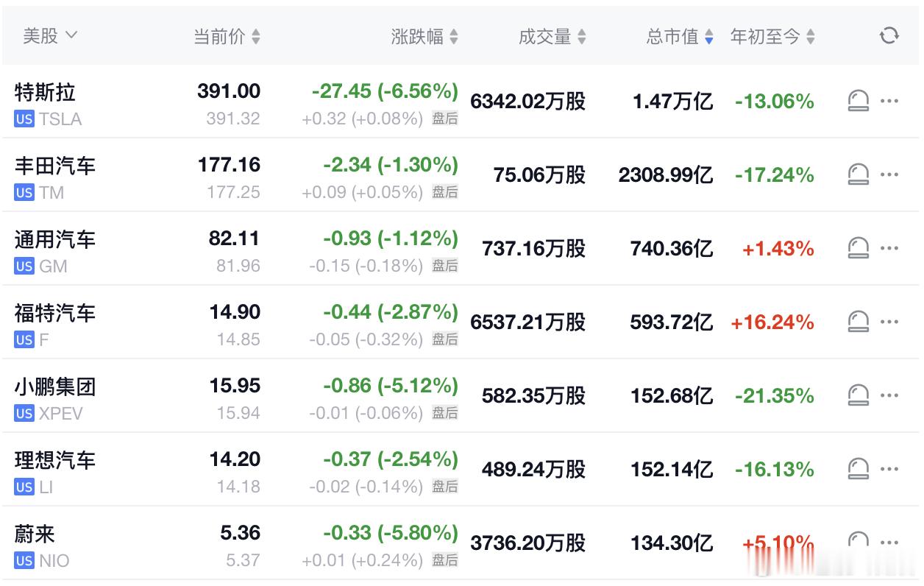This screenshot has width=924, height=586.
Task: Click Toyota year-to-date -17.24%
Action: tap(775, 175)
